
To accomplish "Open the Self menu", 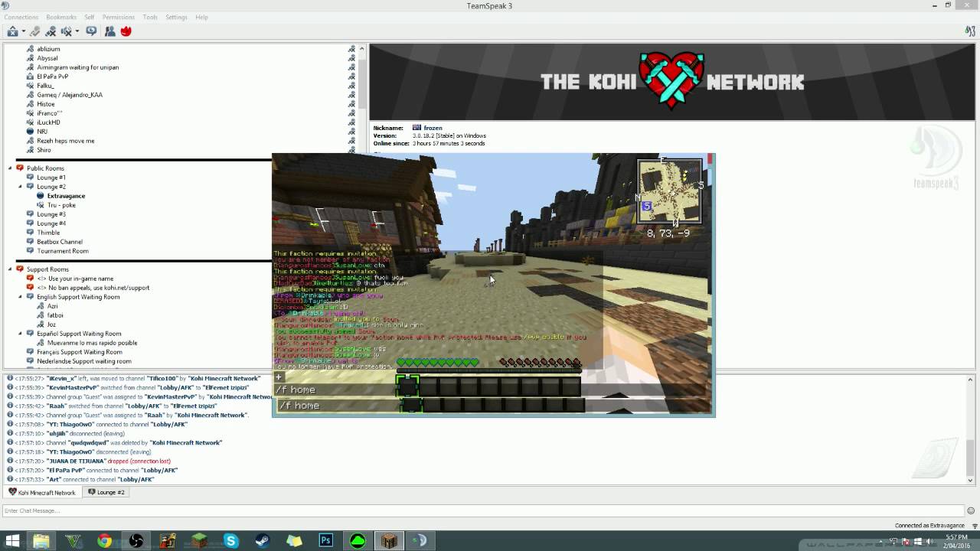I will click(90, 17).
